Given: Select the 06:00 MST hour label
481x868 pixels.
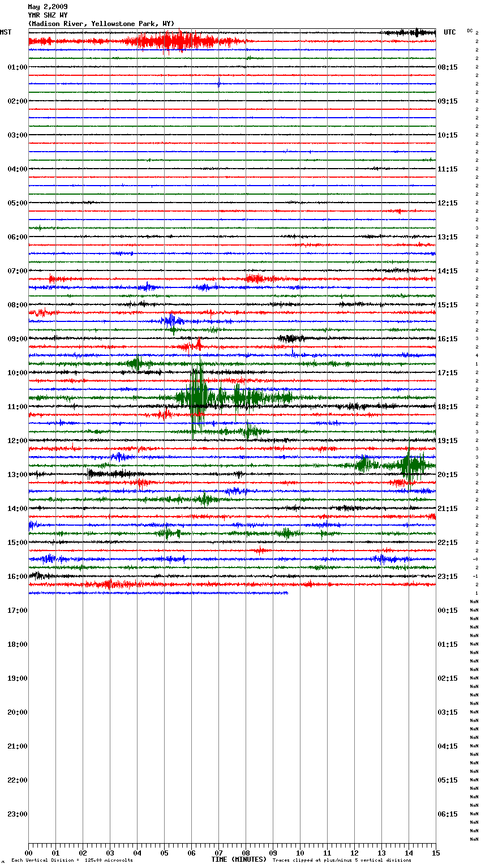Looking at the screenshot, I should pyautogui.click(x=18, y=237).
